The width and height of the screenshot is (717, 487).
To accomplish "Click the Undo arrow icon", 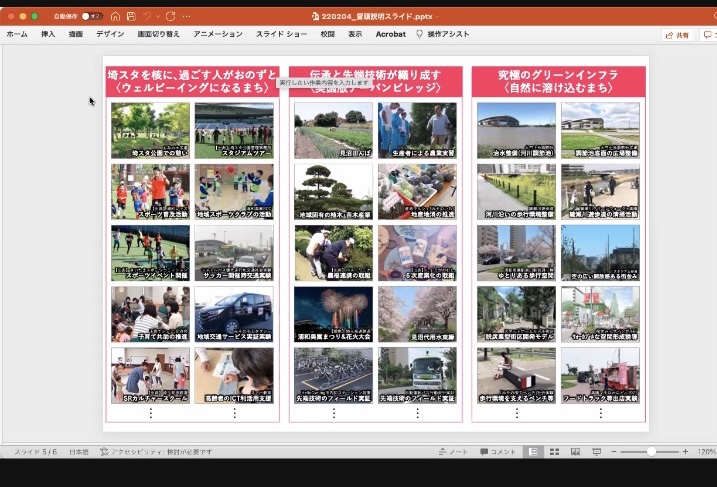I will 146,16.
